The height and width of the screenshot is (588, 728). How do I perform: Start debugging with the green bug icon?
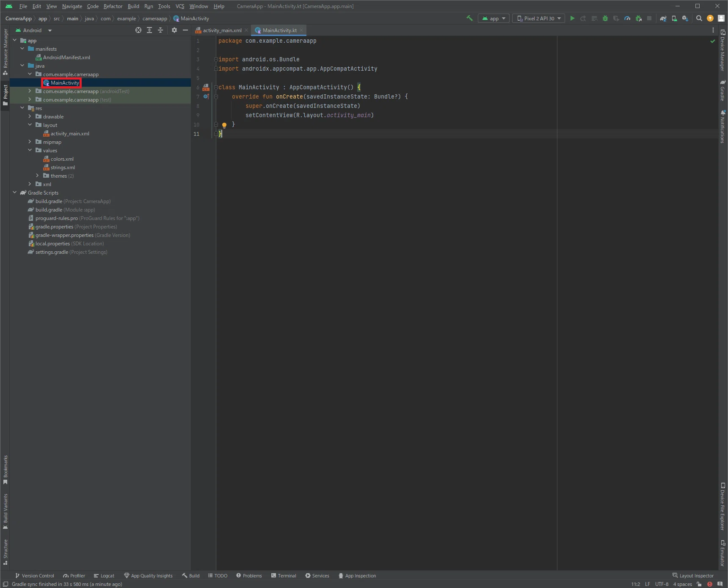pyautogui.click(x=605, y=18)
